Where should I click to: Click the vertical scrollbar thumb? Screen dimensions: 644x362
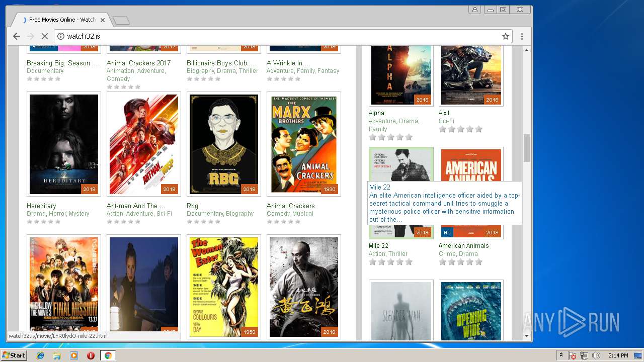click(x=527, y=148)
